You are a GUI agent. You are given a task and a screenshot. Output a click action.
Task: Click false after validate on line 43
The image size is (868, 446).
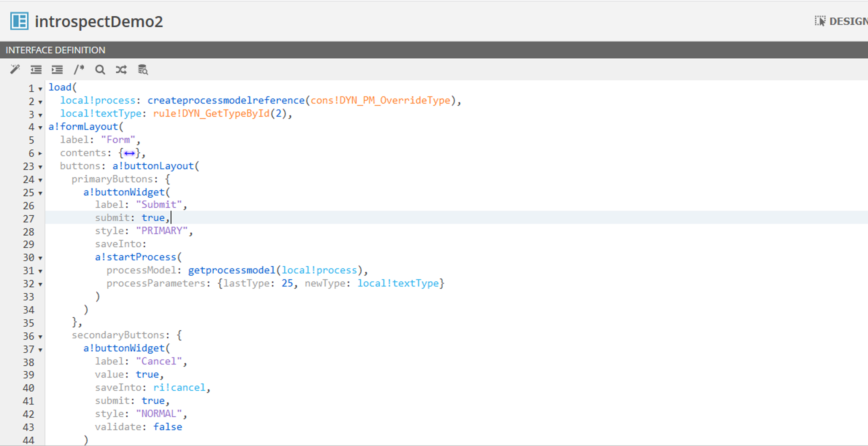(x=167, y=427)
